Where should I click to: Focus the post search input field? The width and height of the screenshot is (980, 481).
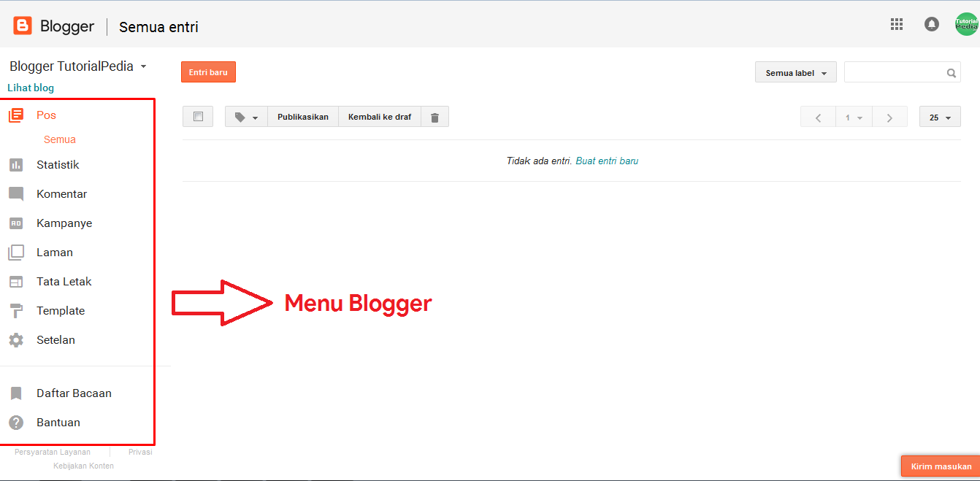903,72
